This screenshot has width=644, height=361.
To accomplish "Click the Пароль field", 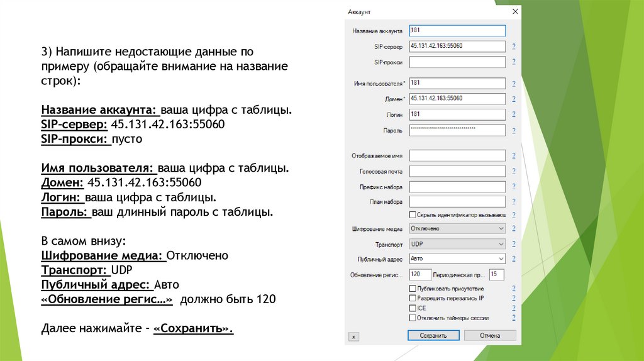I will coord(457,130).
